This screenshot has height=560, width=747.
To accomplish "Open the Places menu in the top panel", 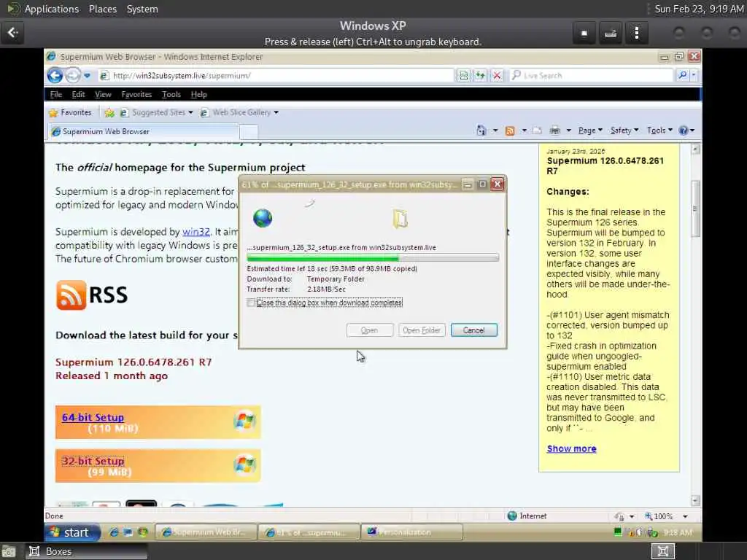I will [103, 9].
